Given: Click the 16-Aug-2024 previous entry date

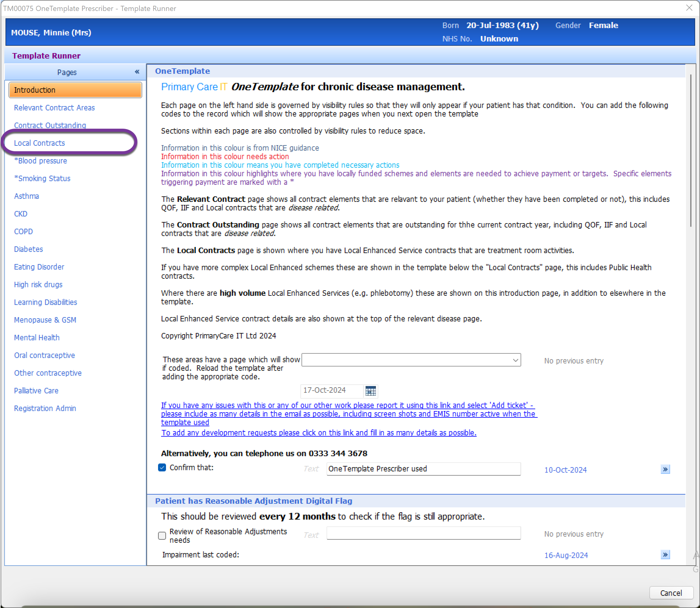Looking at the screenshot, I should click(566, 556).
